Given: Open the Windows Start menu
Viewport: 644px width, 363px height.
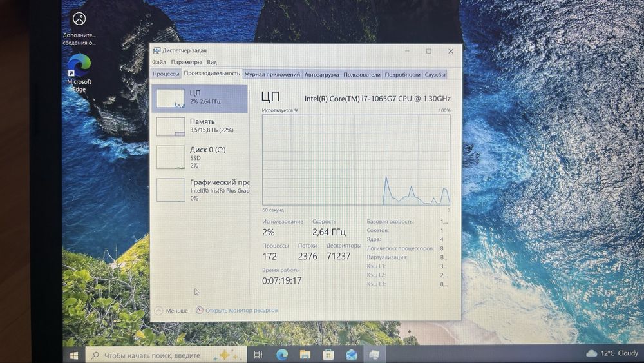Looking at the screenshot, I should click(74, 355).
